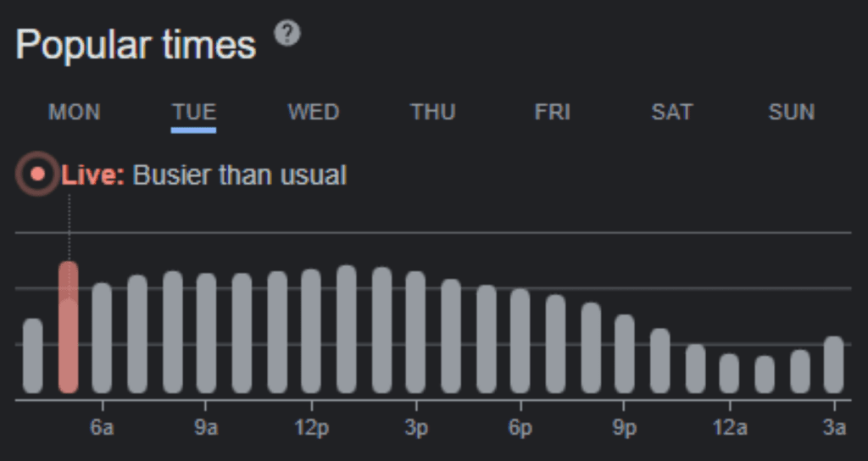Click the red live busyness bar
The height and width of the screenshot is (461, 868).
pyautogui.click(x=69, y=330)
